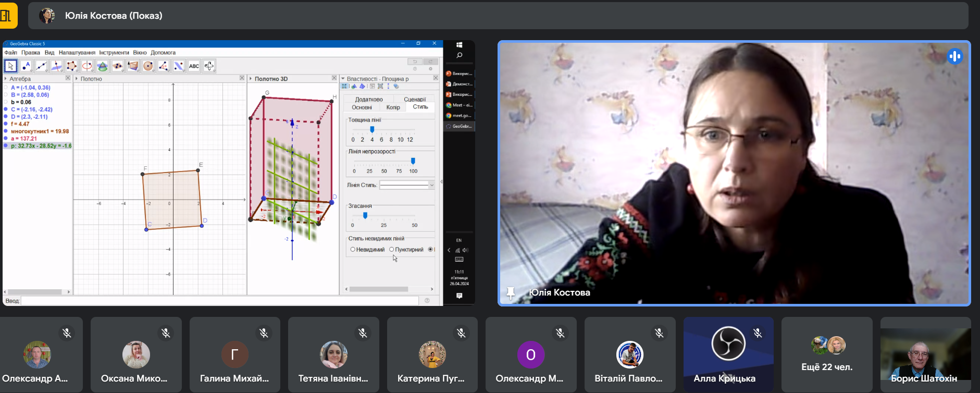Select the Angle measurement tool
Screen dimensions: 980x393
pyautogui.click(x=163, y=66)
